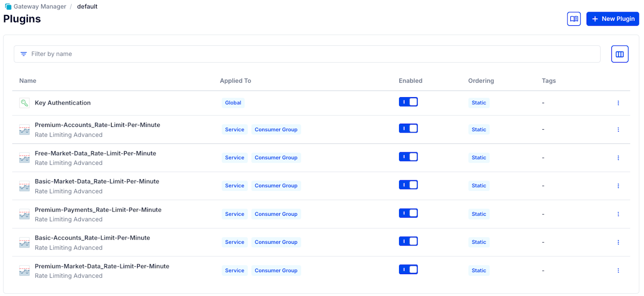Select the Rate Limiting Advanced icon for Premium-Market-Data plugin
The height and width of the screenshot is (296, 644).
pyautogui.click(x=24, y=270)
